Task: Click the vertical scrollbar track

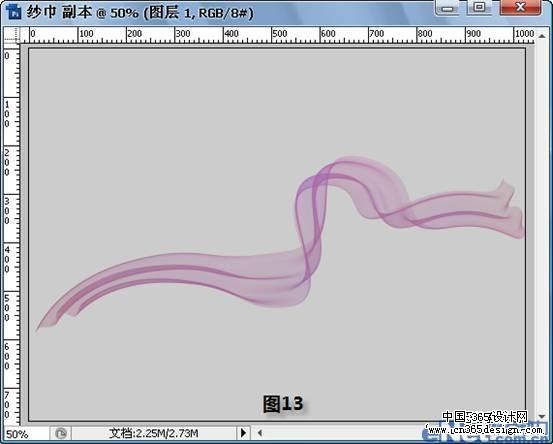Action: pyautogui.click(x=542, y=226)
